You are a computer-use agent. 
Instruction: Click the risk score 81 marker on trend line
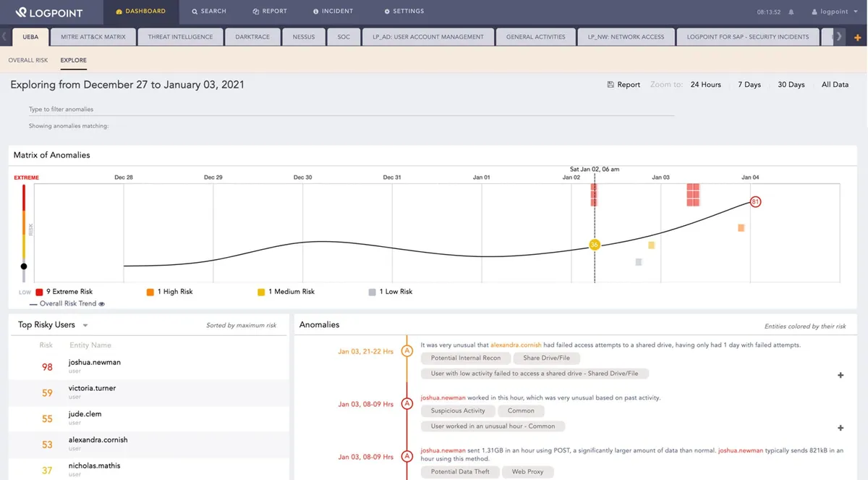pyautogui.click(x=755, y=202)
